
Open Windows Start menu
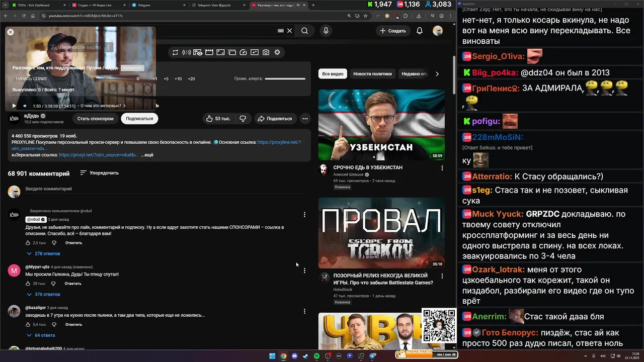point(272,356)
